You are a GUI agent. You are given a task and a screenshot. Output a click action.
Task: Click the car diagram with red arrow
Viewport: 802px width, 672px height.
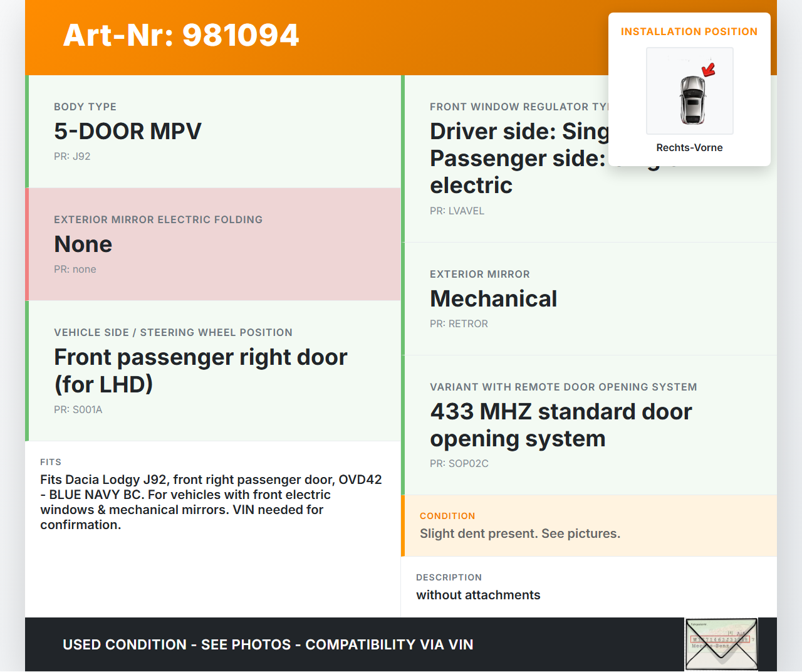[x=690, y=91]
